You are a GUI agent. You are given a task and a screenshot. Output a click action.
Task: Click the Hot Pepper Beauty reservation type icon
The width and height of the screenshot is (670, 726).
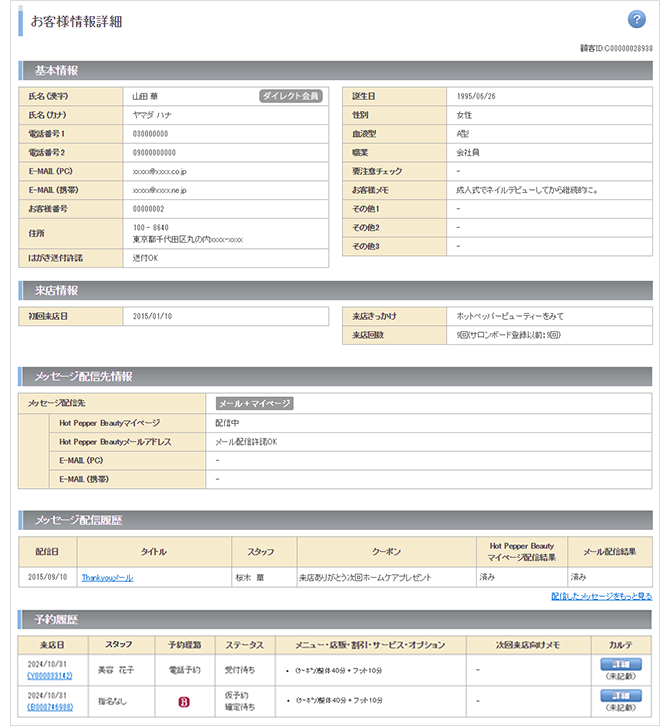pos(183,702)
